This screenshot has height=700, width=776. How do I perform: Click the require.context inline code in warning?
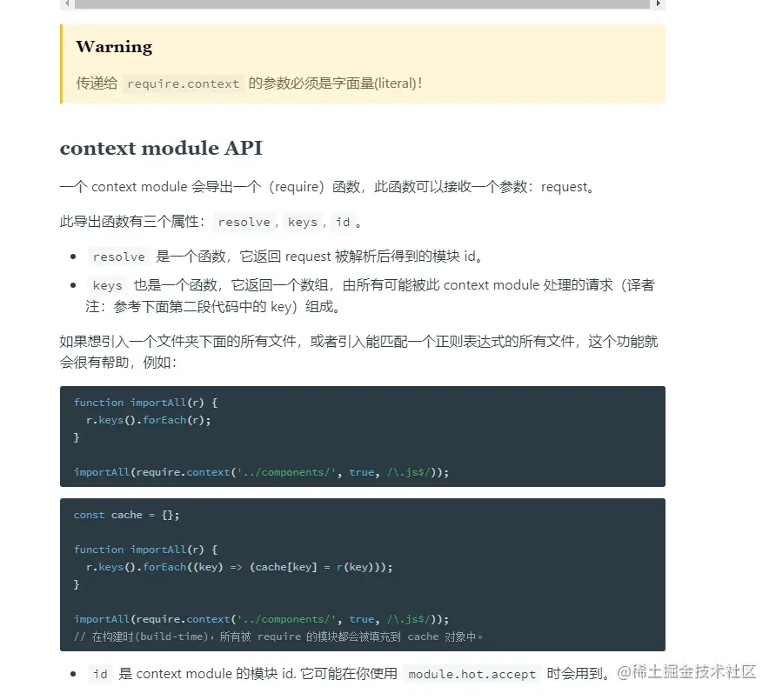click(183, 84)
